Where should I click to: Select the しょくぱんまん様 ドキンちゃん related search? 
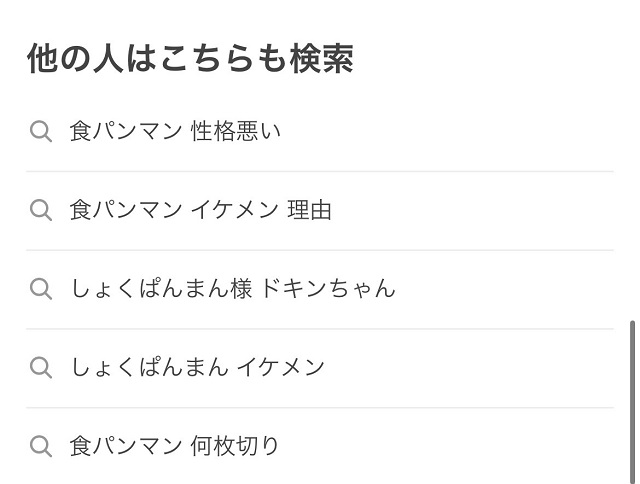[232, 289]
